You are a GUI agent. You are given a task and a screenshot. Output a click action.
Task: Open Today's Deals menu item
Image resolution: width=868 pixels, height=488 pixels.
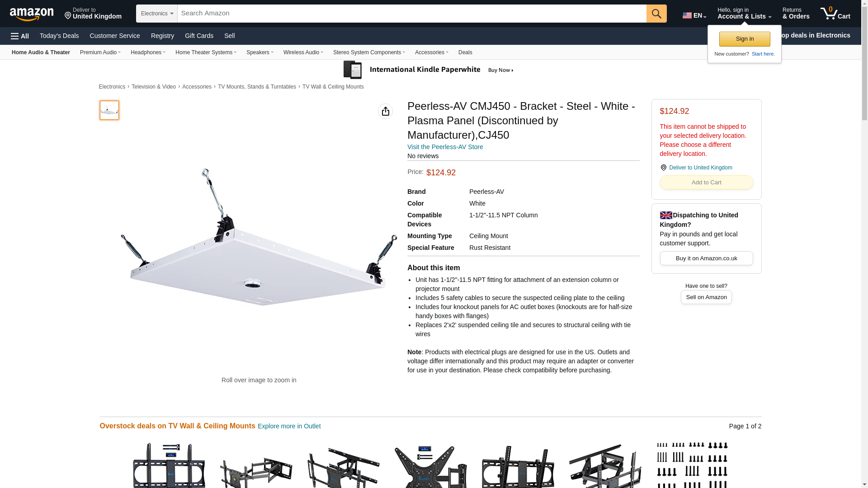[59, 36]
